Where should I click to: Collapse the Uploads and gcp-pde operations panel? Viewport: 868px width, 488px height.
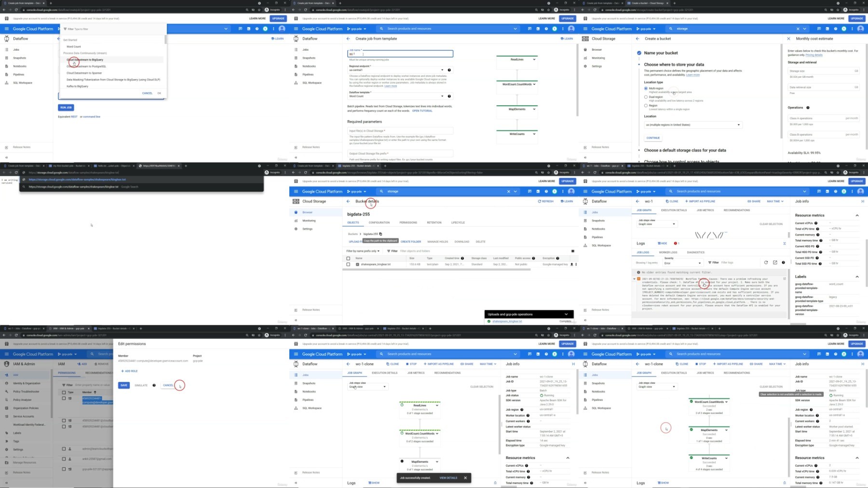(566, 314)
